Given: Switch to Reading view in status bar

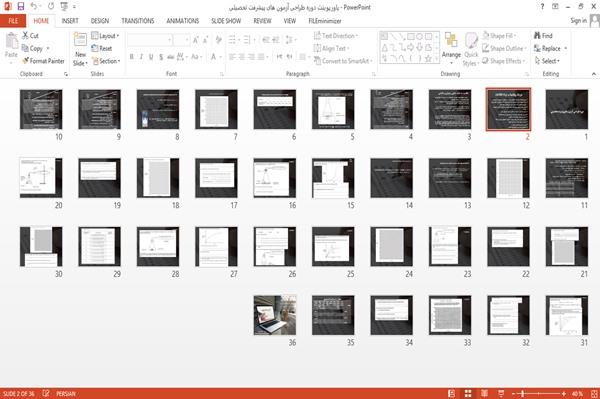Looking at the screenshot, I should [484, 393].
